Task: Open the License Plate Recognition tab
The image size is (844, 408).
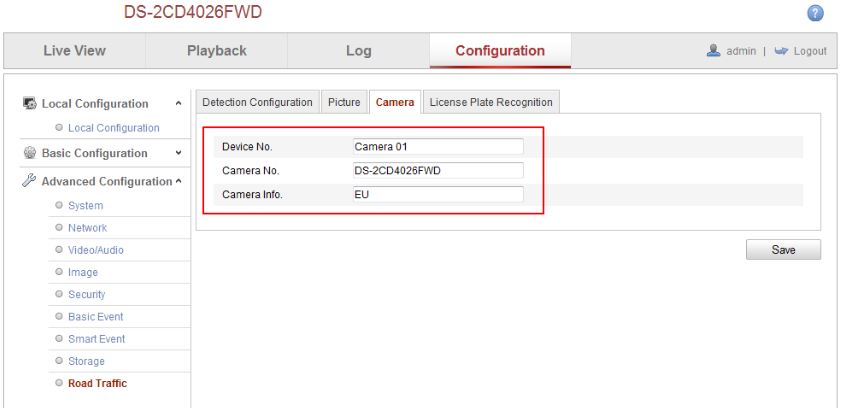Action: (491, 102)
